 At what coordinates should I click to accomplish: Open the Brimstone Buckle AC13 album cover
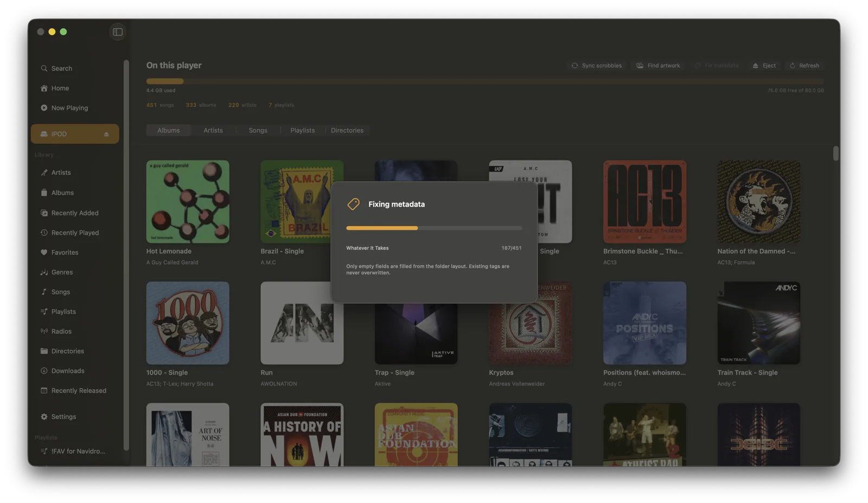point(644,202)
